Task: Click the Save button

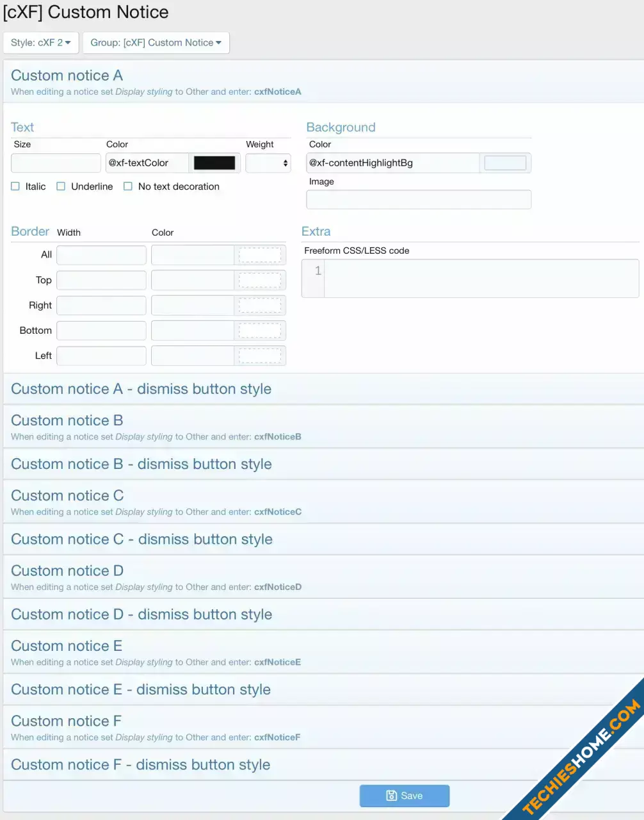Action: tap(405, 796)
